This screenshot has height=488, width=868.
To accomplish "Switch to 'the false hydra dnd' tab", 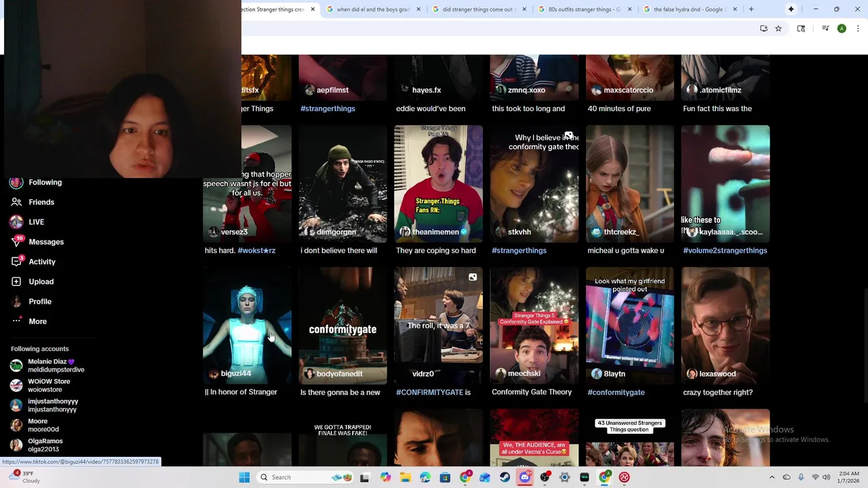I will [688, 9].
